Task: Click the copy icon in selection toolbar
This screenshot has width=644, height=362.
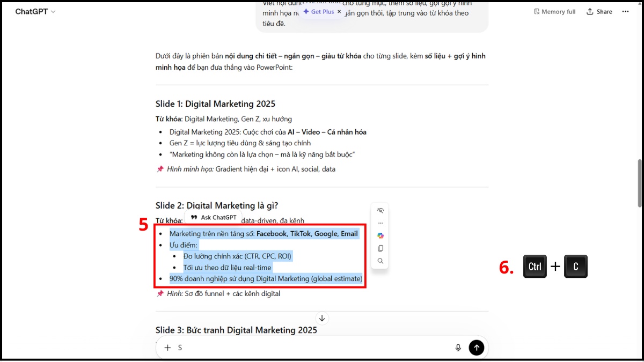Action: [x=380, y=248]
